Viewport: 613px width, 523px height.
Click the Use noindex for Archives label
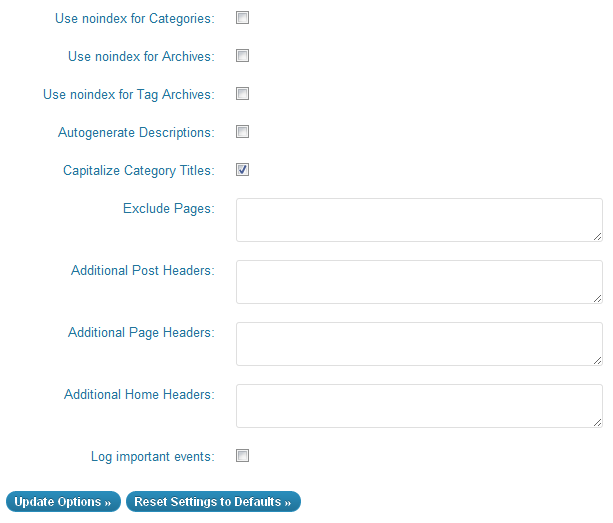tap(141, 57)
